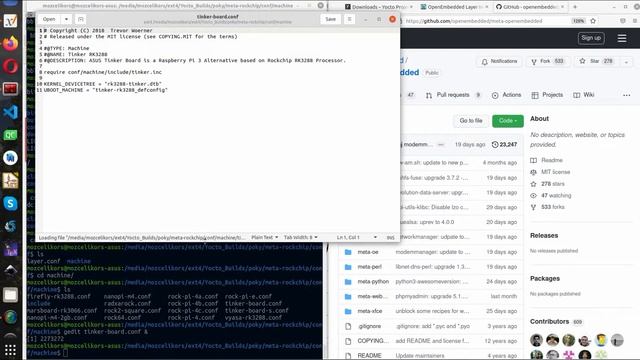This screenshot has width=640, height=360.
Task: Open the Packages section heading
Action: point(544,279)
